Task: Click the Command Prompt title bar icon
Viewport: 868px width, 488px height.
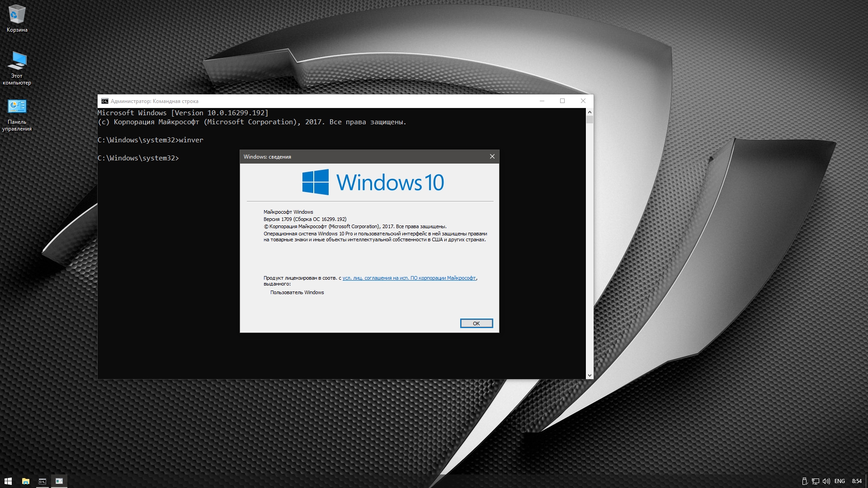Action: (x=105, y=101)
